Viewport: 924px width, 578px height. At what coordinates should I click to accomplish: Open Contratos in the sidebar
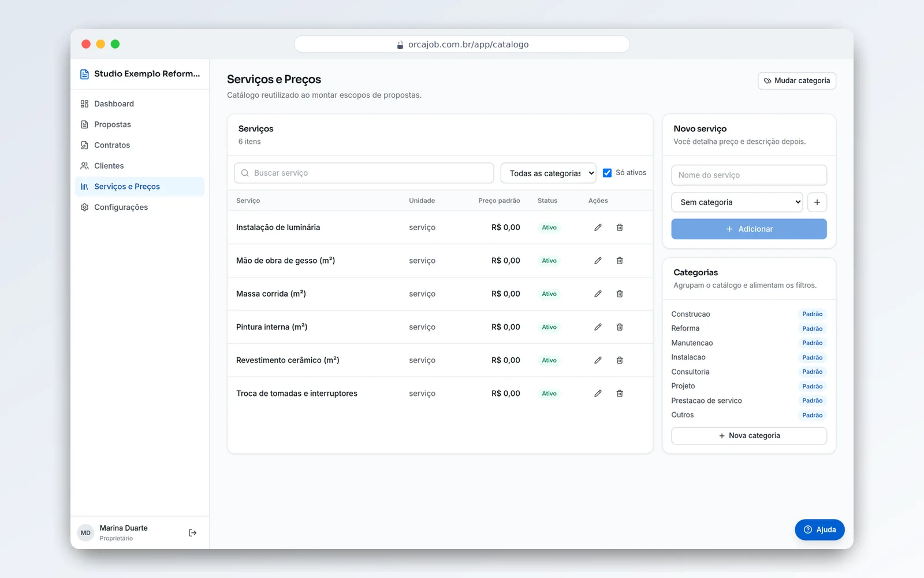(x=140, y=145)
